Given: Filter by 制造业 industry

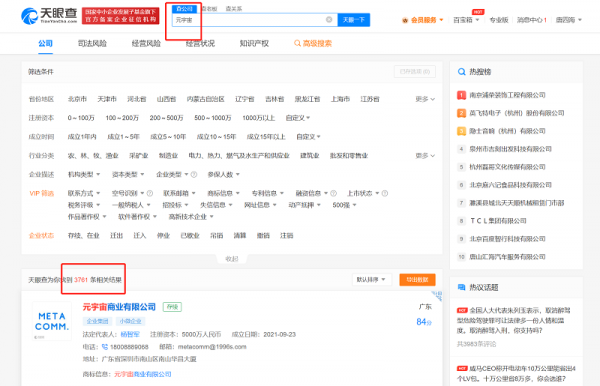Looking at the screenshot, I should click(x=168, y=156).
